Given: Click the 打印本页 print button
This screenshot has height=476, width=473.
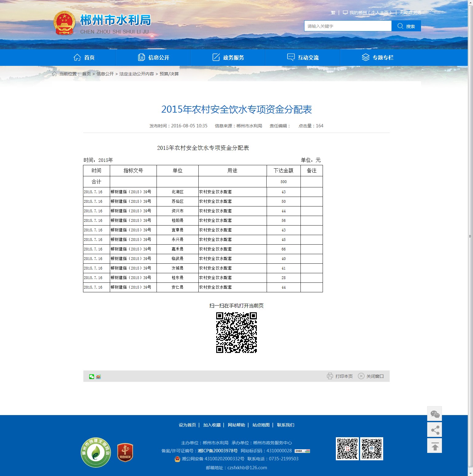Looking at the screenshot, I should point(340,376).
